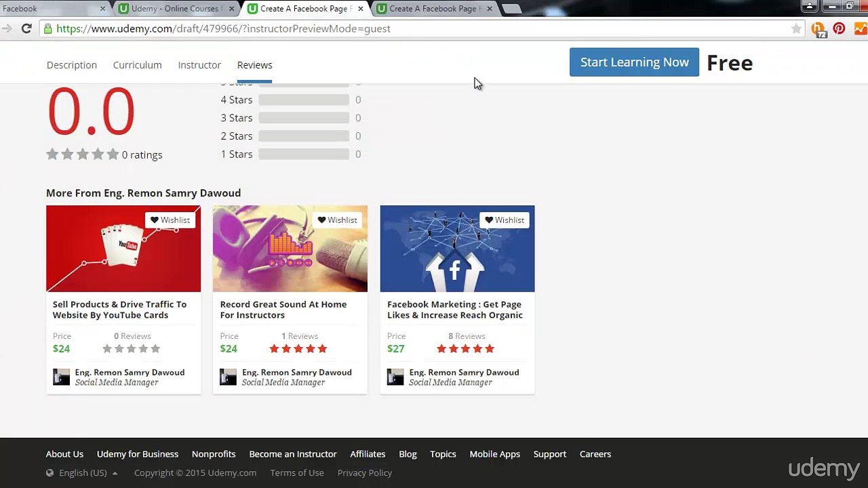Click the red stars on Facebook Marketing
Screen dimensions: 868x488
[x=466, y=349]
